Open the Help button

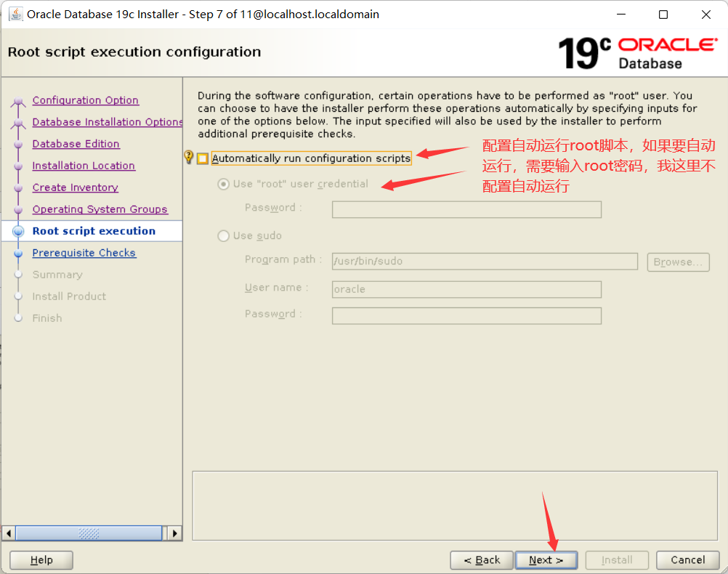click(41, 560)
